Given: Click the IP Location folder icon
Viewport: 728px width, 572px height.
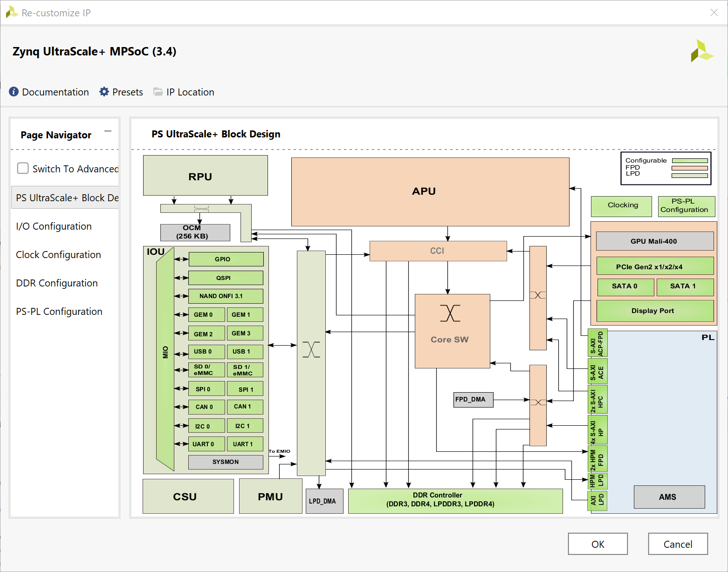Looking at the screenshot, I should [158, 92].
